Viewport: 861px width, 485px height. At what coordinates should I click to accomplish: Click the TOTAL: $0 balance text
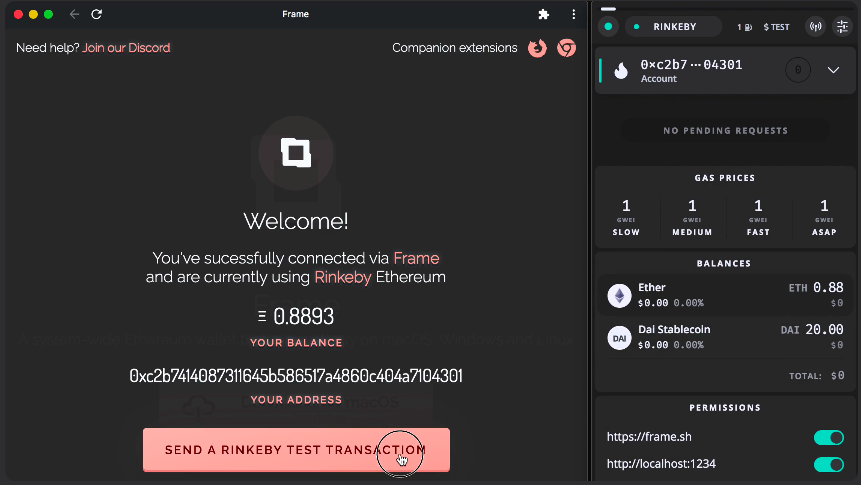coord(817,376)
